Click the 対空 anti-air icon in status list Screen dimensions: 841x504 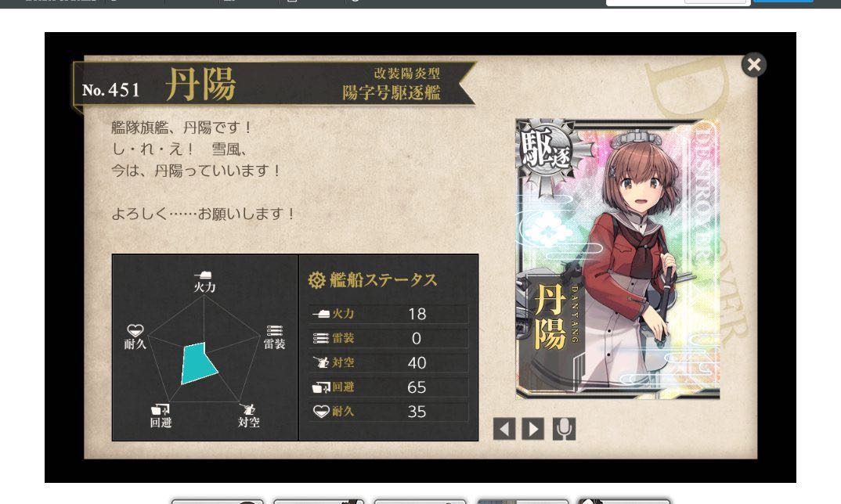pos(321,363)
